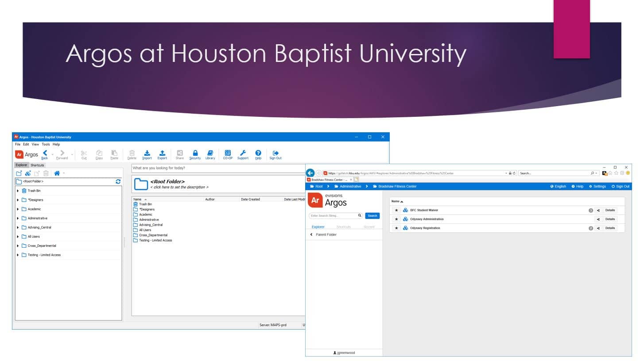Open the File menu
This screenshot has width=644, height=361.
coord(18,144)
